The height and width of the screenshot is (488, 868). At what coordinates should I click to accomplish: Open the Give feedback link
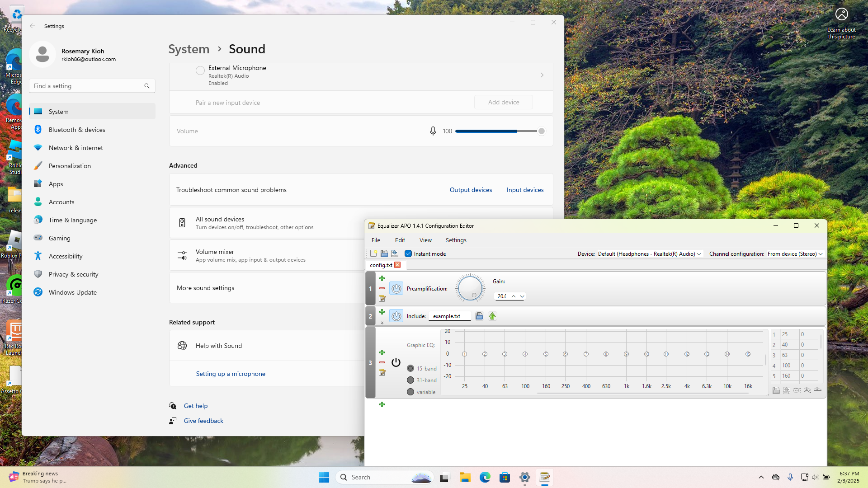click(203, 421)
